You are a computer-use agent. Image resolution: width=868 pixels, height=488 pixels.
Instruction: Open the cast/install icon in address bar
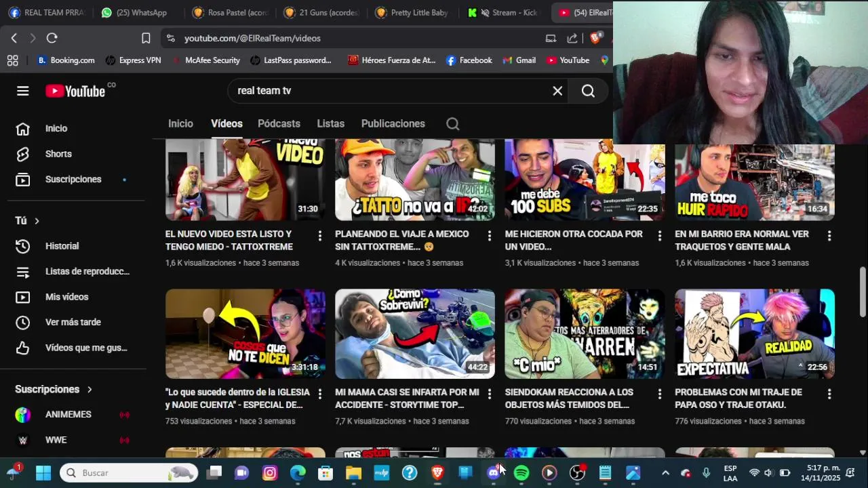point(551,39)
